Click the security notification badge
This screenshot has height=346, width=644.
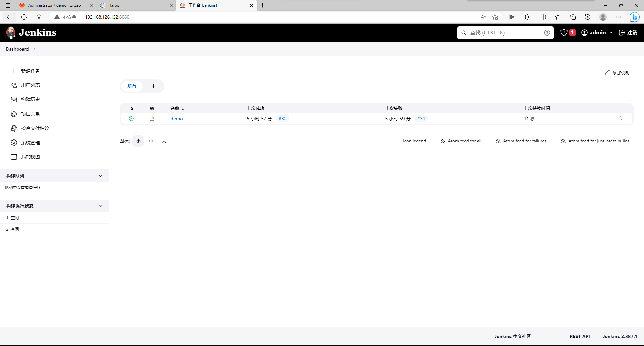(568, 32)
